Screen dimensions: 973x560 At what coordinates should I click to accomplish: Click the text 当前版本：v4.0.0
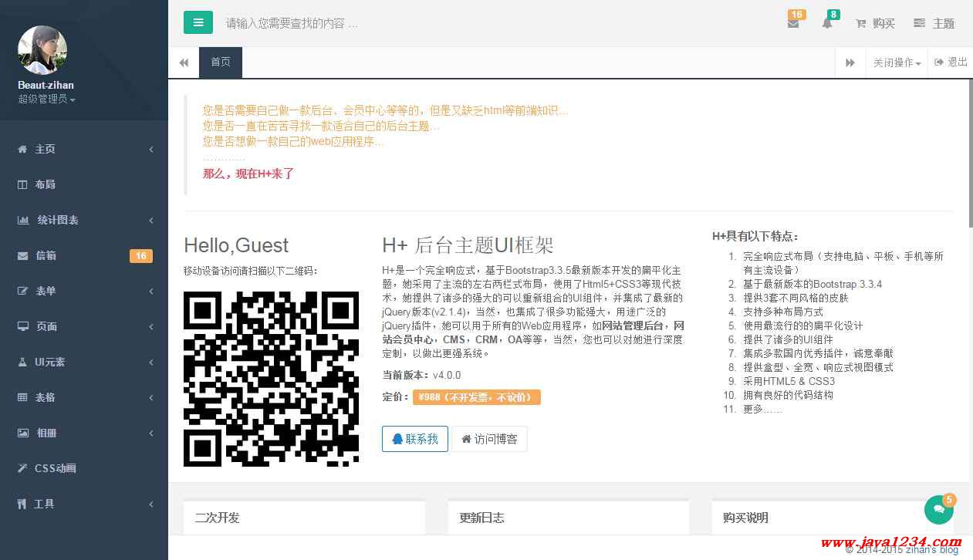(x=421, y=375)
